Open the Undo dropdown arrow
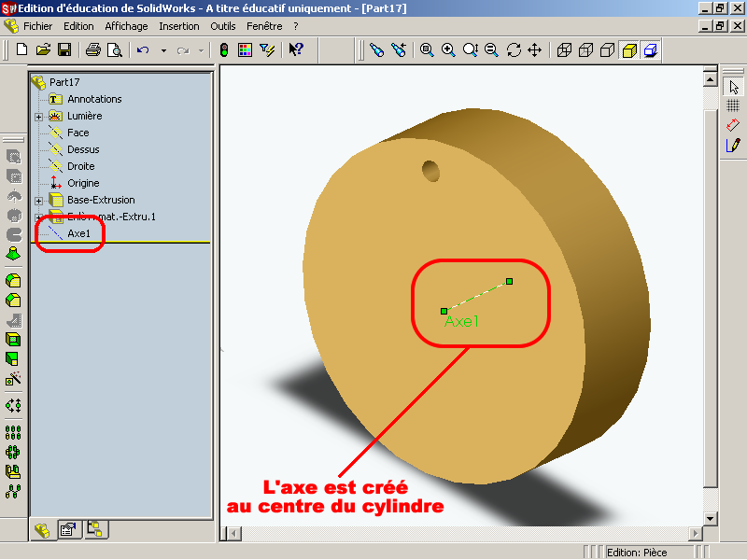 [x=163, y=49]
